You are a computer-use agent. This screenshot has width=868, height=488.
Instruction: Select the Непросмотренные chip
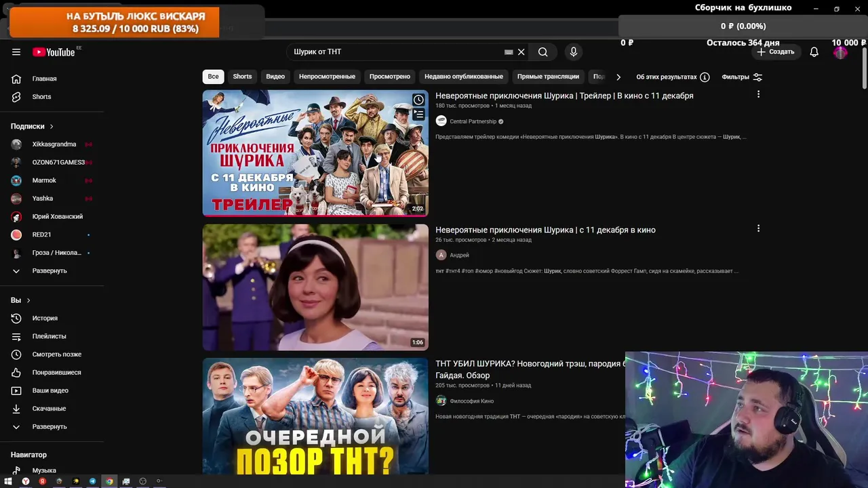pos(327,77)
